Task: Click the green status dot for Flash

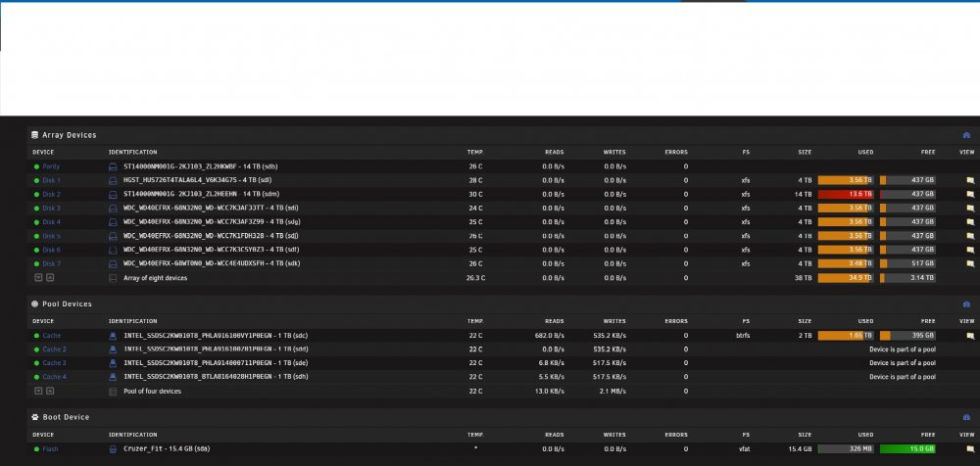Action: click(x=36, y=448)
